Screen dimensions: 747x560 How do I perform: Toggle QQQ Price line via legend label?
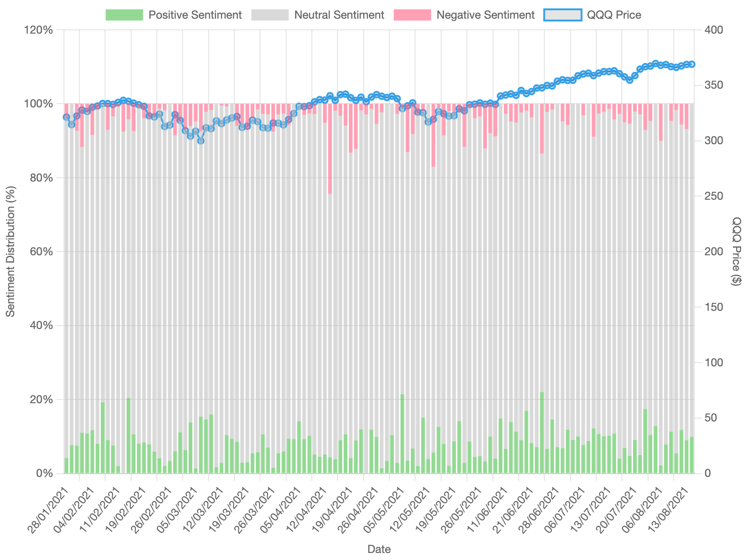(614, 15)
